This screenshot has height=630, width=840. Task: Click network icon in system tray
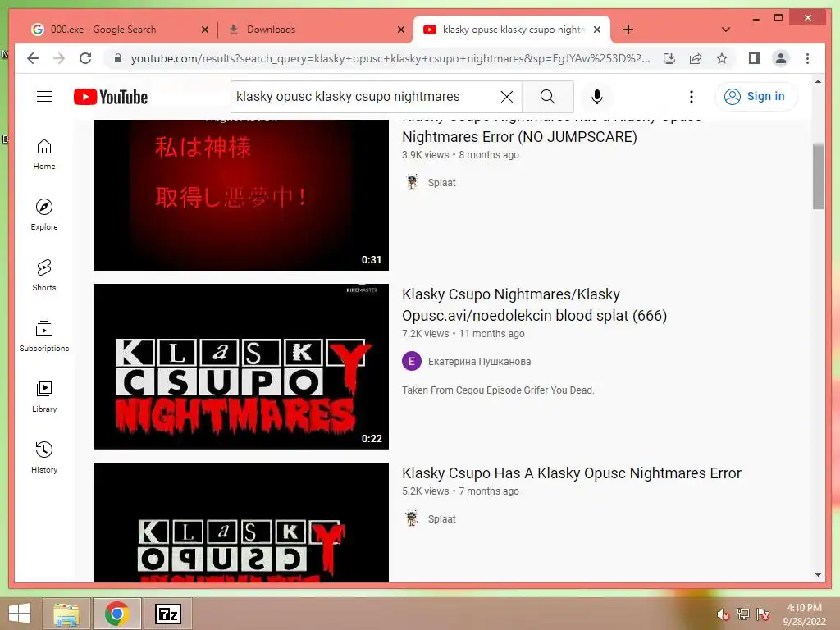click(743, 614)
